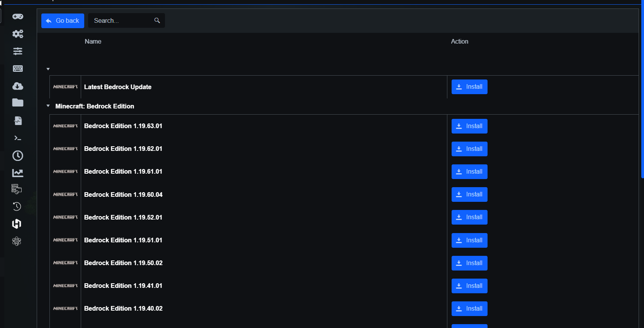Collapse the unnamed top group arrow
Viewport: 644px width, 328px height.
pos(48,69)
